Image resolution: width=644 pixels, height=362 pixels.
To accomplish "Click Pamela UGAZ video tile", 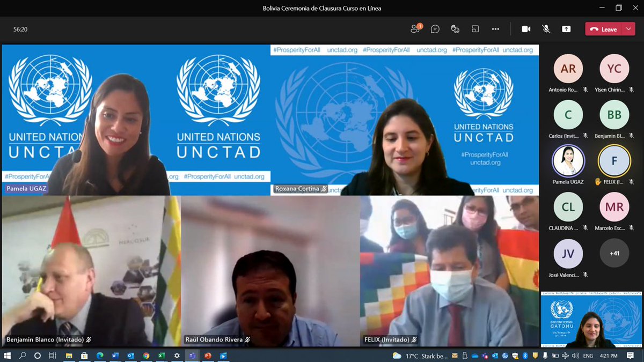I will click(x=136, y=120).
